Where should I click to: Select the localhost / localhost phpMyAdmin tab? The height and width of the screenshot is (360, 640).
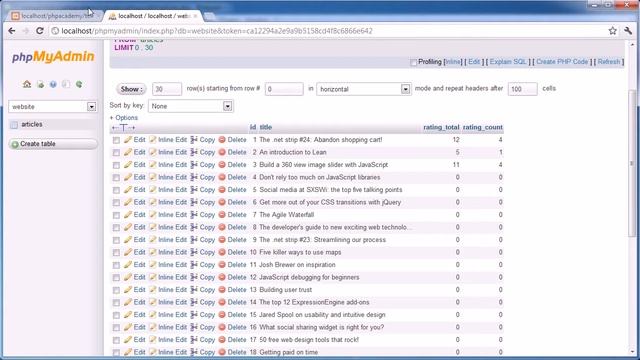click(153, 16)
